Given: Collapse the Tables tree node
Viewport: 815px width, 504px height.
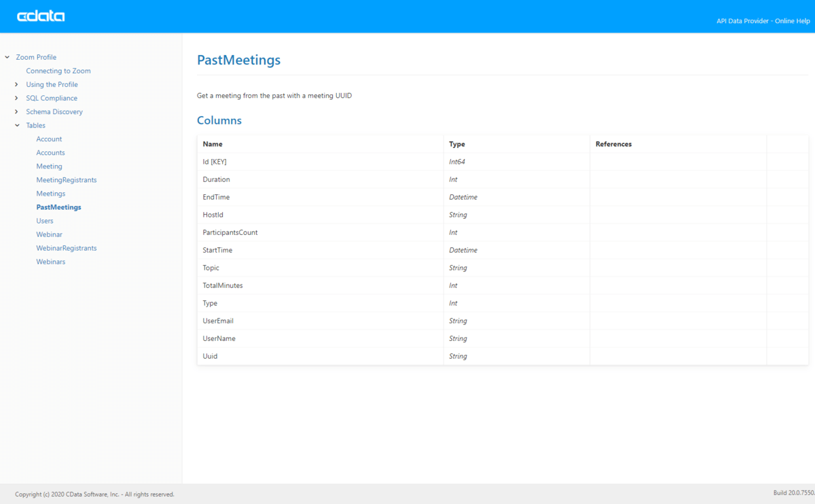Looking at the screenshot, I should (17, 125).
